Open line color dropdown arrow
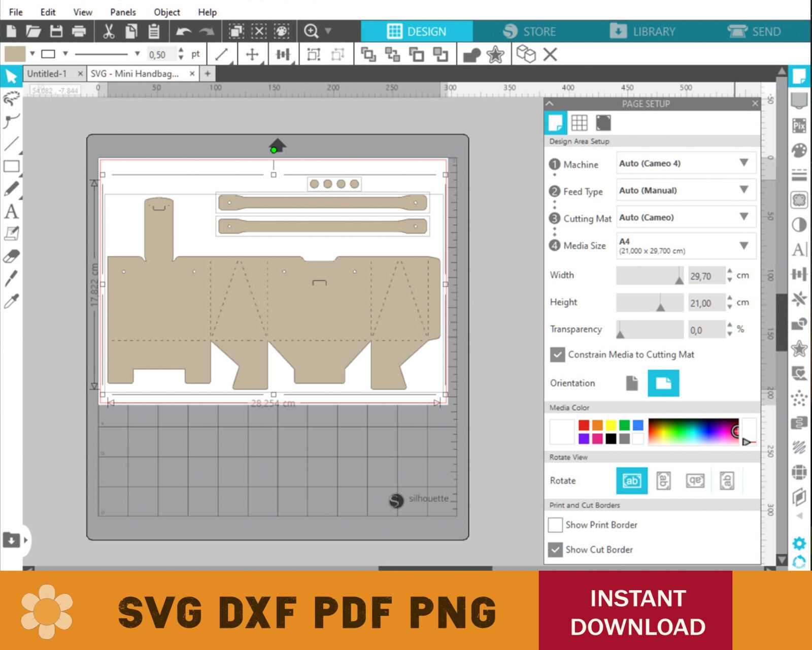This screenshot has height=650, width=812. coord(65,53)
